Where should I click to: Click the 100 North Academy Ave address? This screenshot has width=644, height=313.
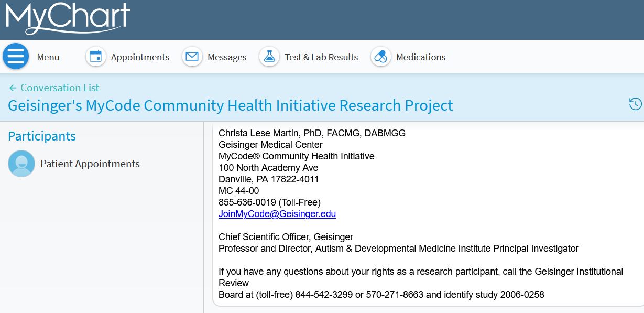pyautogui.click(x=268, y=168)
